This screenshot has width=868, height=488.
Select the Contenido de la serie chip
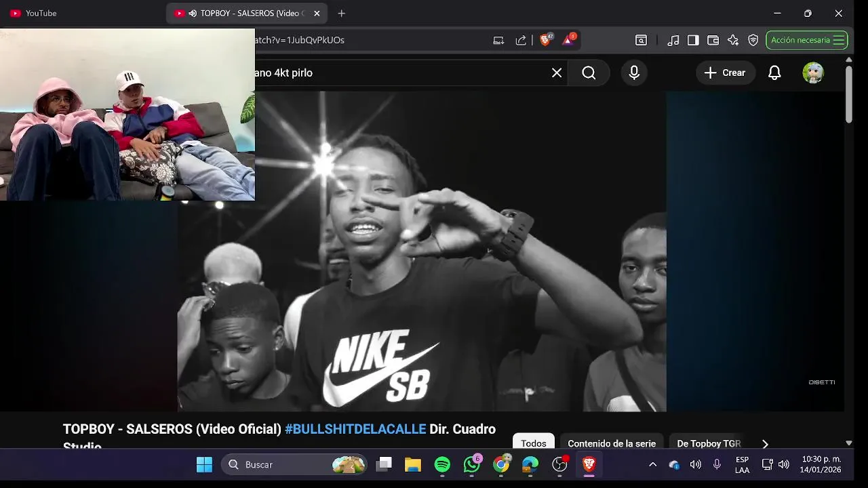612,443
